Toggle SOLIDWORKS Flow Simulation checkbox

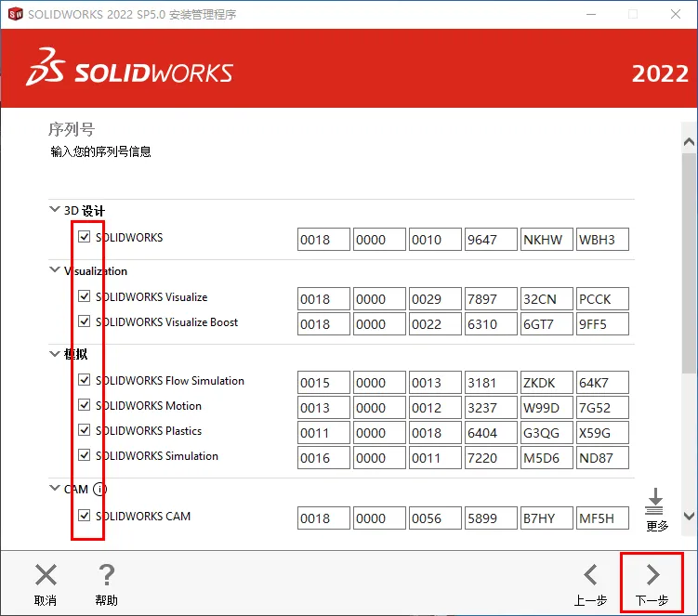pyautogui.click(x=85, y=380)
